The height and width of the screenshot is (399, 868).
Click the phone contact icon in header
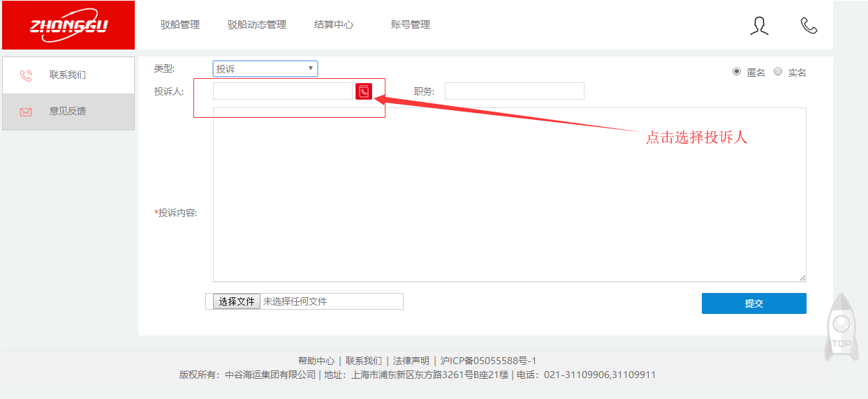[x=809, y=26]
